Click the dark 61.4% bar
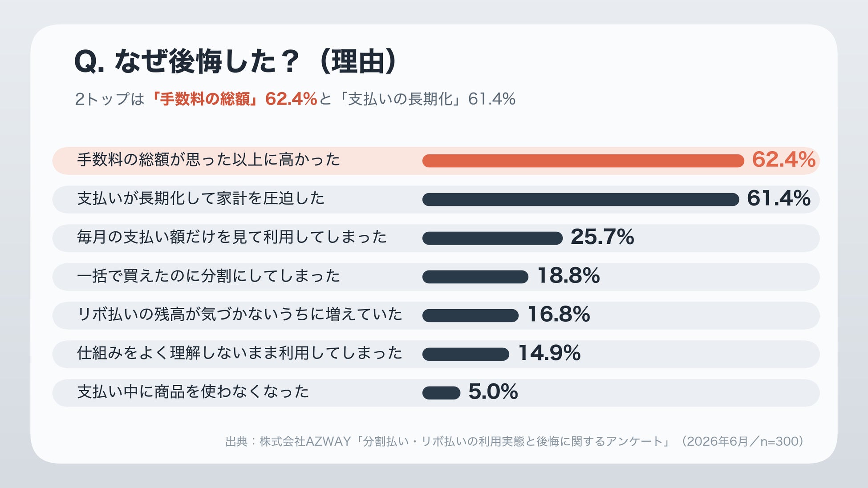The height and width of the screenshot is (488, 868). (580, 200)
